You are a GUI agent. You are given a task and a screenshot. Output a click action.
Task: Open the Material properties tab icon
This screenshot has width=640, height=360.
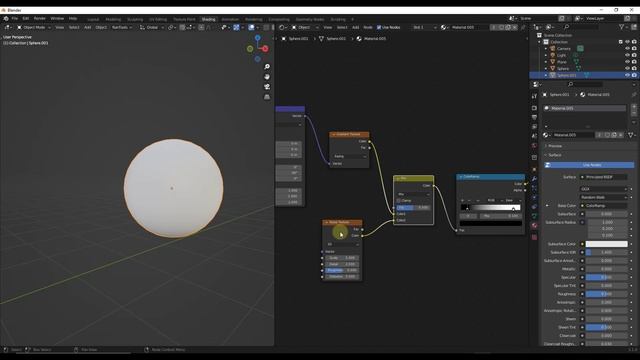534,225
